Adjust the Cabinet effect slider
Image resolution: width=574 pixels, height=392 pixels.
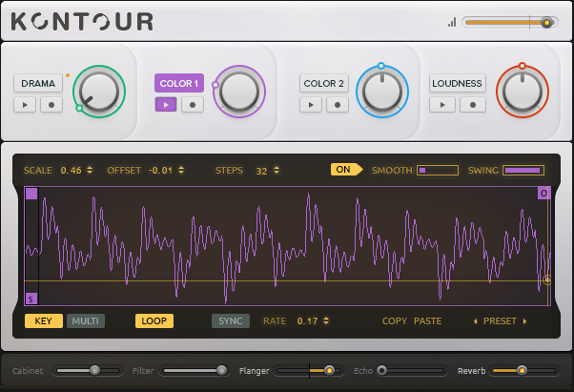pos(88,370)
